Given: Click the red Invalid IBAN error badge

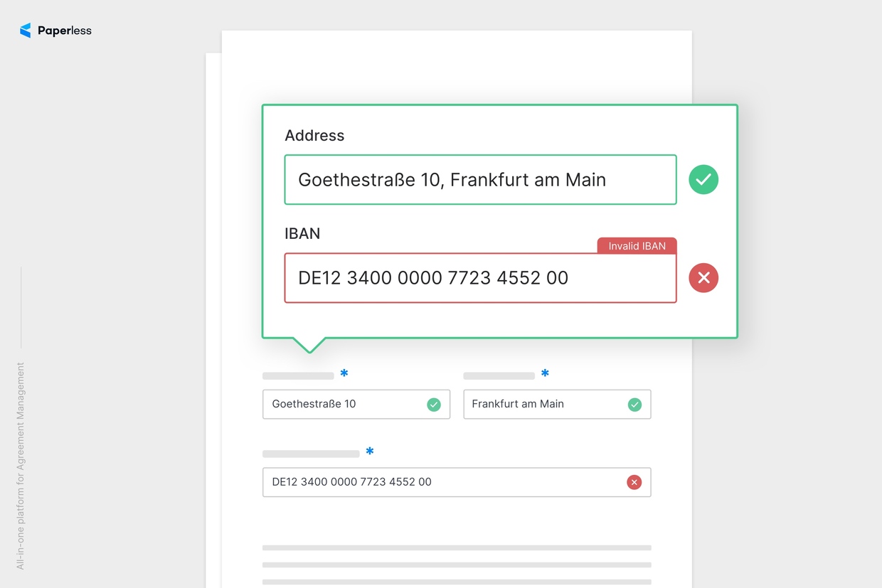Looking at the screenshot, I should 637,246.
